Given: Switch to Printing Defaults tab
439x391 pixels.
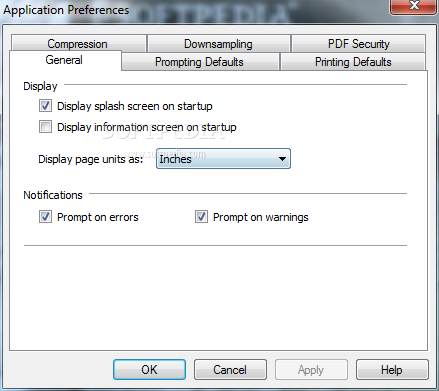Looking at the screenshot, I should point(353,62).
